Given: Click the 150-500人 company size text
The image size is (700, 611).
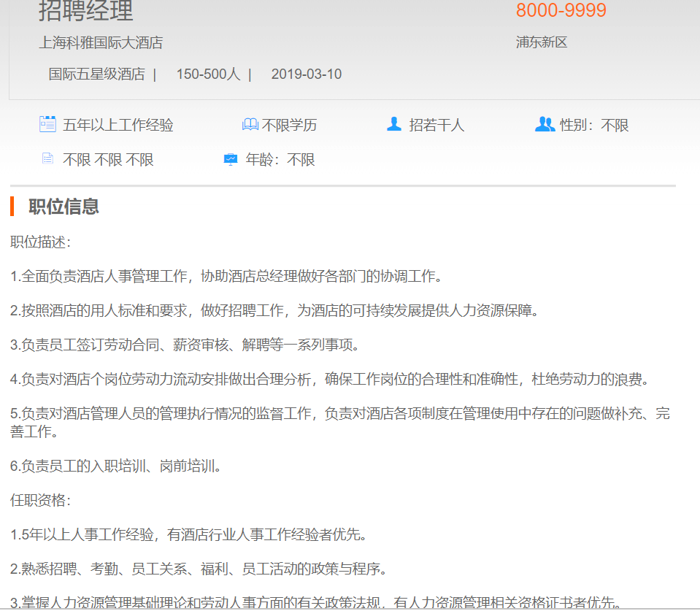Looking at the screenshot, I should coord(208,74).
